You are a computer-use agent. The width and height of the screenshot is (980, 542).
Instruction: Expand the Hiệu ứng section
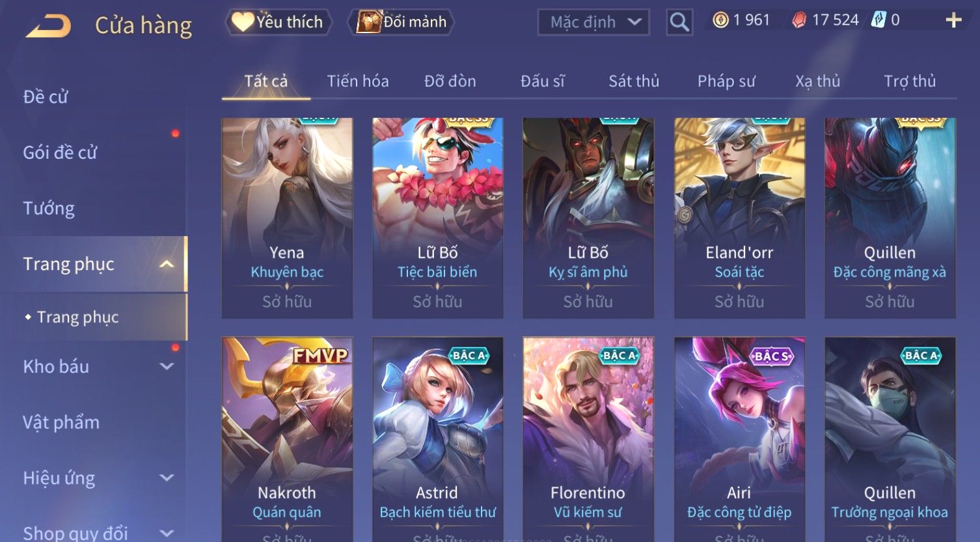[x=167, y=478]
